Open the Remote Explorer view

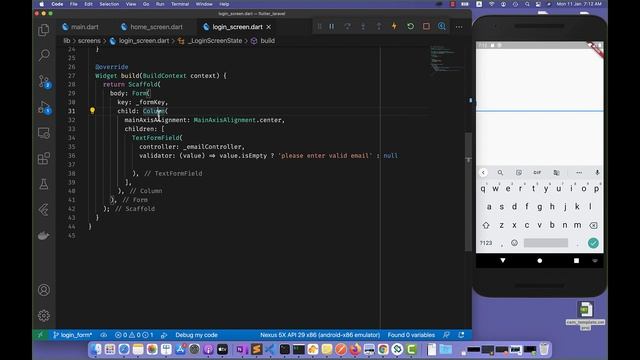click(x=44, y=133)
